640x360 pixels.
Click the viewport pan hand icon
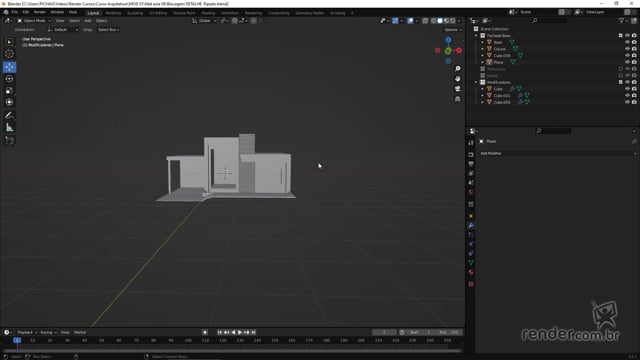point(458,78)
